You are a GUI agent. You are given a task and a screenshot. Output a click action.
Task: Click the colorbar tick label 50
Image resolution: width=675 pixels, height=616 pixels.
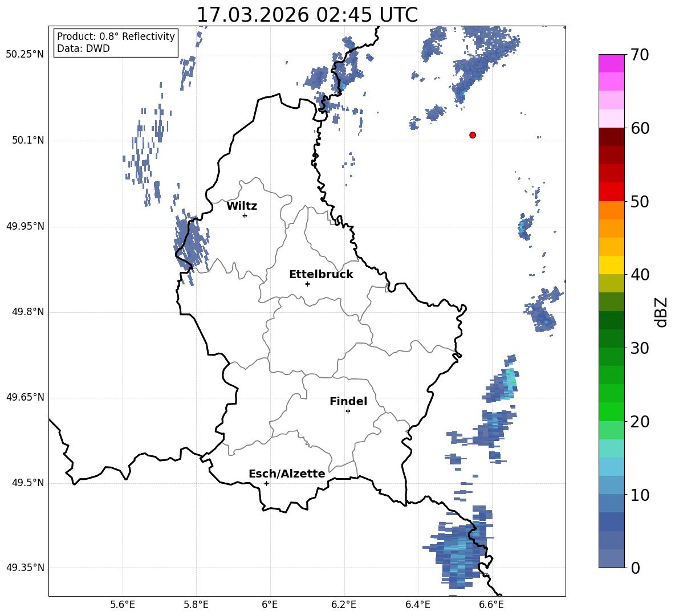click(x=640, y=202)
